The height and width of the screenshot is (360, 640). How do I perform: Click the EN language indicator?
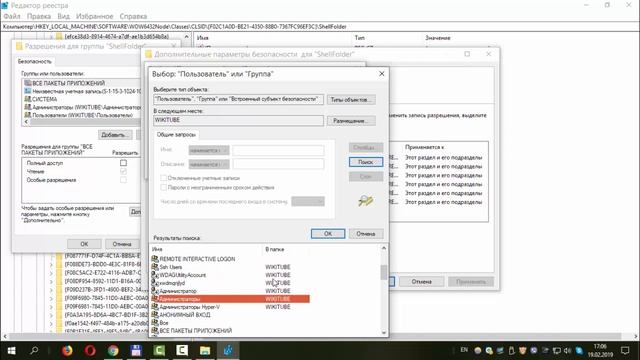coord(464,350)
